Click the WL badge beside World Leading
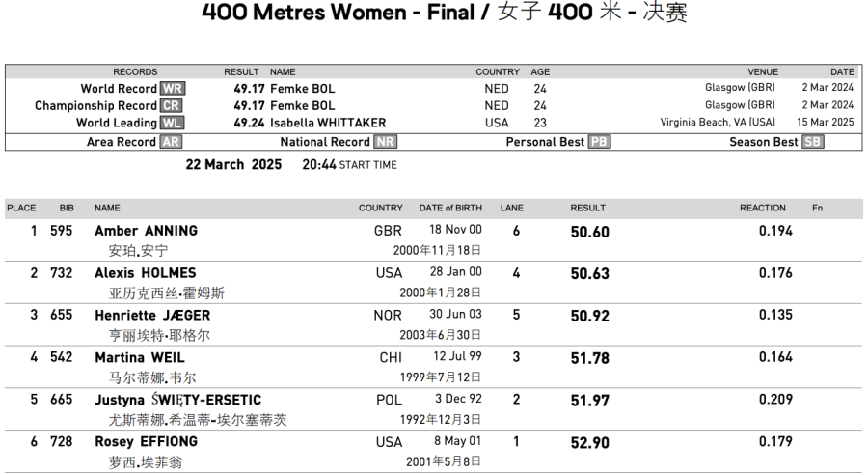 (x=172, y=123)
